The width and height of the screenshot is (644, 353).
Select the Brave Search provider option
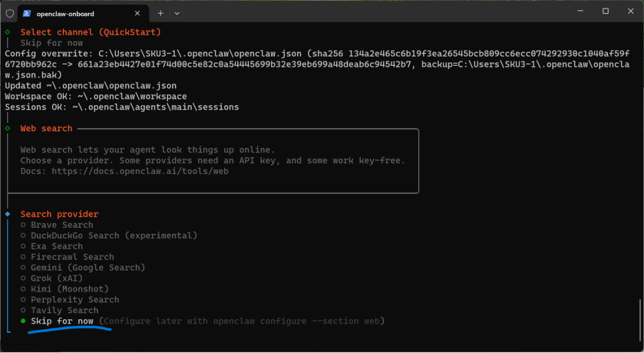62,225
